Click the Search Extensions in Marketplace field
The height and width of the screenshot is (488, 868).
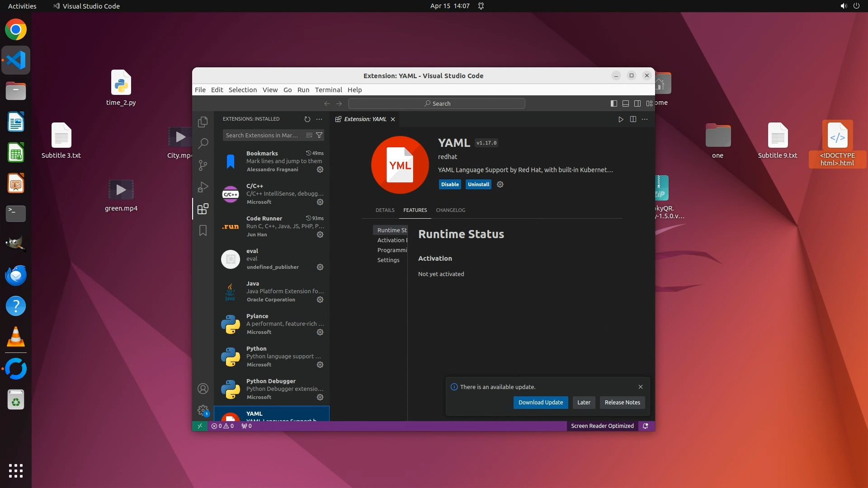pyautogui.click(x=262, y=135)
